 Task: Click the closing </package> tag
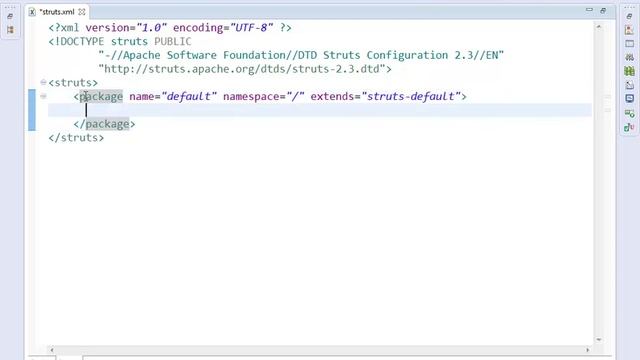[104, 124]
